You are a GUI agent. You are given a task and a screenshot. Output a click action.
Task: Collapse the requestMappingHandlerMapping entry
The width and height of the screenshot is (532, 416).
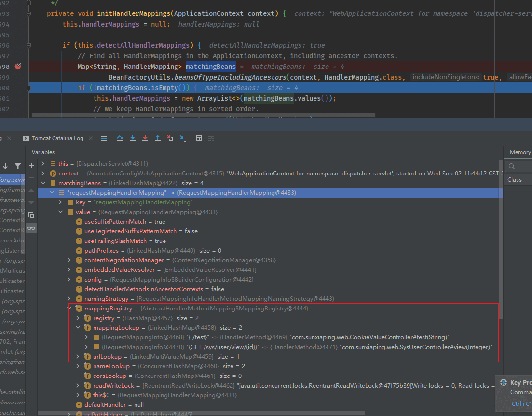click(52, 192)
